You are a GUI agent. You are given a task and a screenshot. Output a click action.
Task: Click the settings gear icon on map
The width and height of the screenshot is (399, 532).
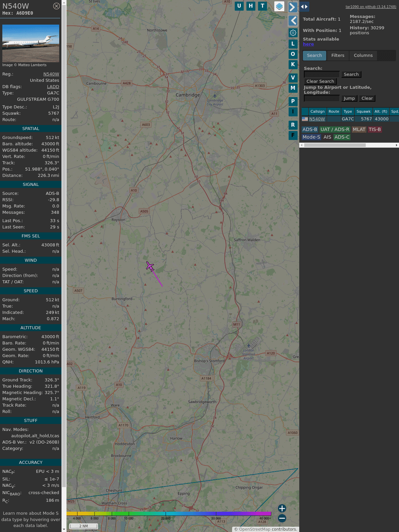[293, 33]
